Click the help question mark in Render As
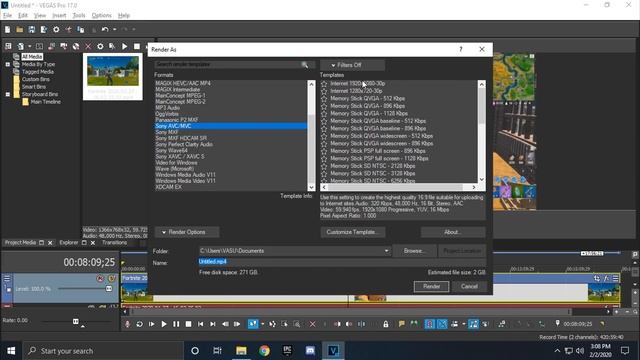640x360 pixels. (x=461, y=49)
